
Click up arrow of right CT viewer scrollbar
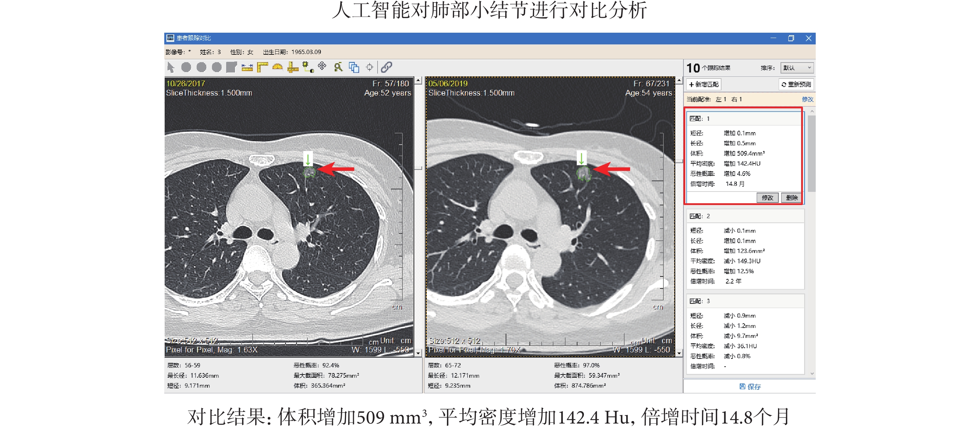[x=679, y=81]
